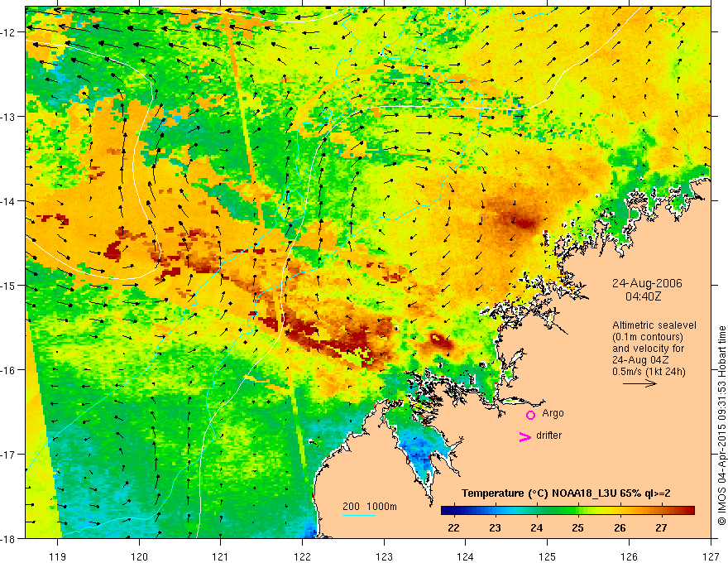Image resolution: width=728 pixels, height=563 pixels.
Task: Click the longitude label 123
Action: click(x=384, y=556)
